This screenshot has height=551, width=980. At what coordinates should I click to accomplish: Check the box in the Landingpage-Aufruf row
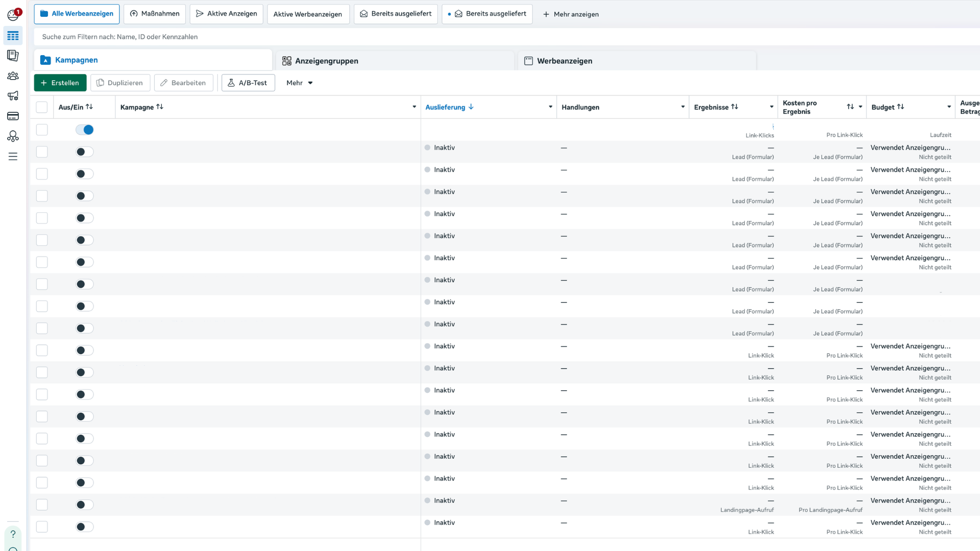(42, 505)
